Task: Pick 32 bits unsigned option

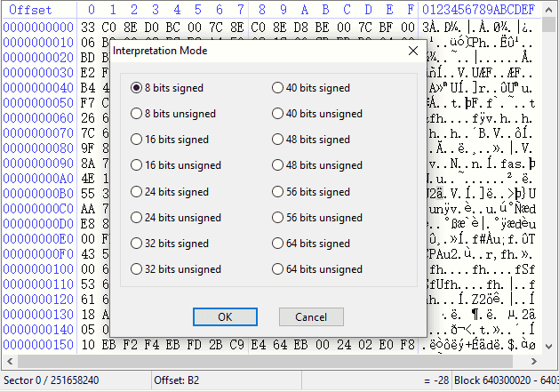Action: pos(136,269)
